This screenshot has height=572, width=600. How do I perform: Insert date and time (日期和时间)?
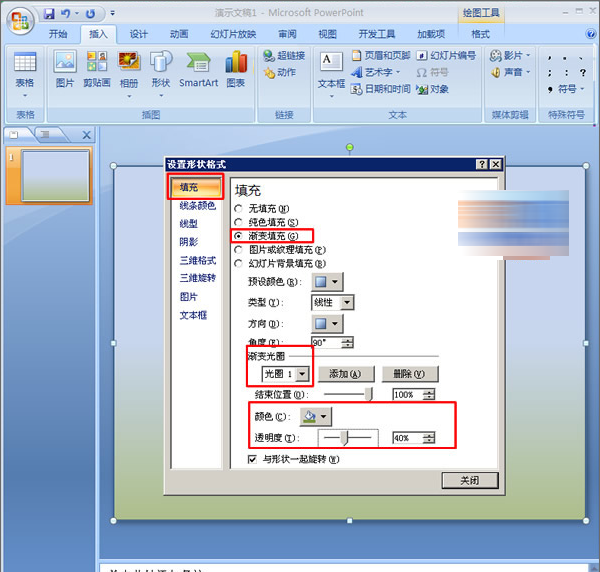pos(381,89)
